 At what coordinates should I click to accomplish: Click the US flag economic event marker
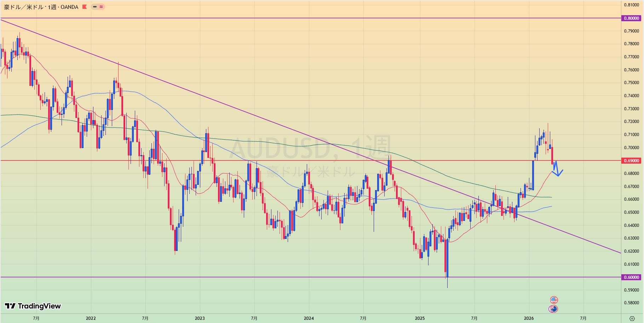(x=554, y=300)
